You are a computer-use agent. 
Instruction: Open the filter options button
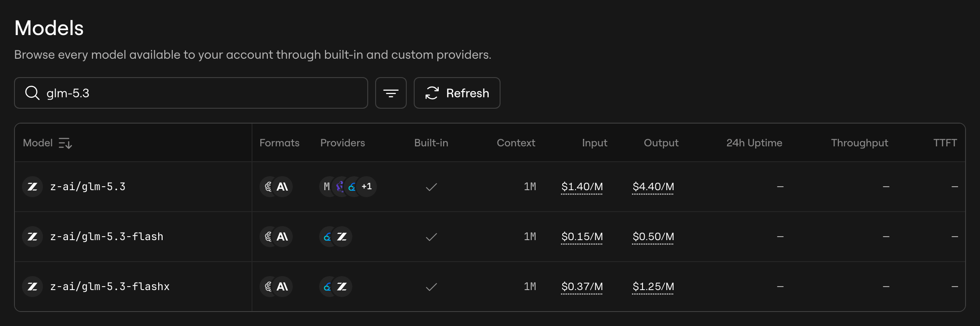click(x=391, y=93)
